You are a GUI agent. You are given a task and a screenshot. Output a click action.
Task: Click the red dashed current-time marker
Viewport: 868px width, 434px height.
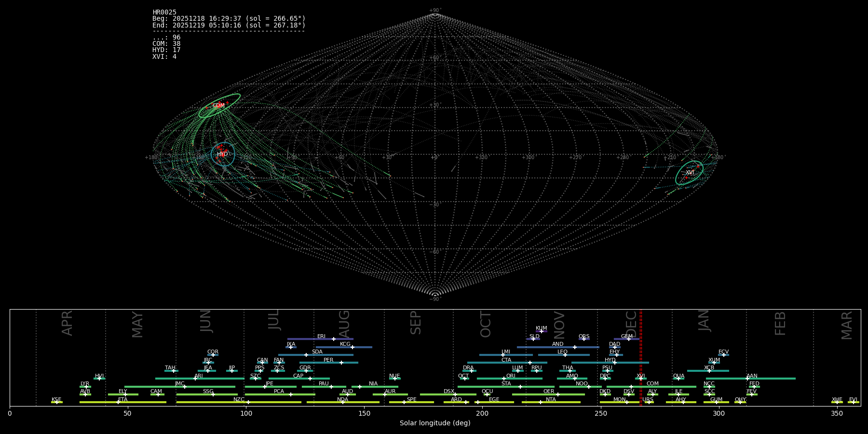pos(641,357)
